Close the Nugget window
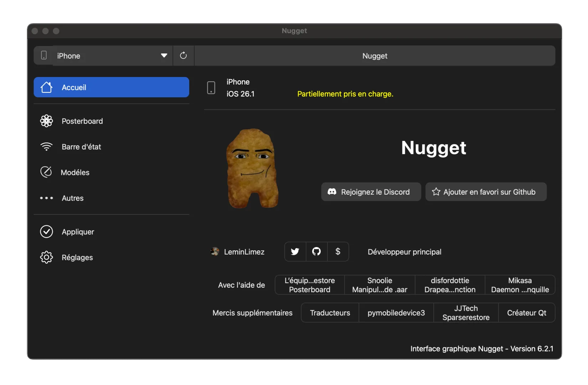The width and height of the screenshot is (588, 385). (x=35, y=31)
